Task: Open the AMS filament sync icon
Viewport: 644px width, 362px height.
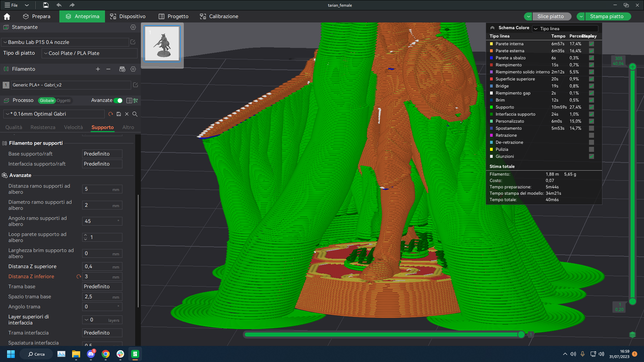Action: click(x=122, y=69)
